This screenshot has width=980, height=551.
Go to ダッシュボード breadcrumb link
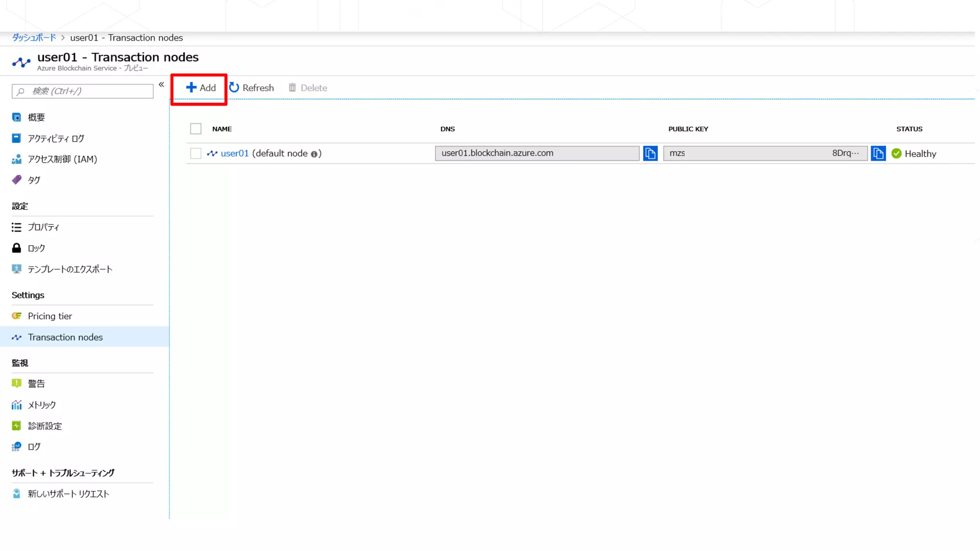click(x=34, y=38)
